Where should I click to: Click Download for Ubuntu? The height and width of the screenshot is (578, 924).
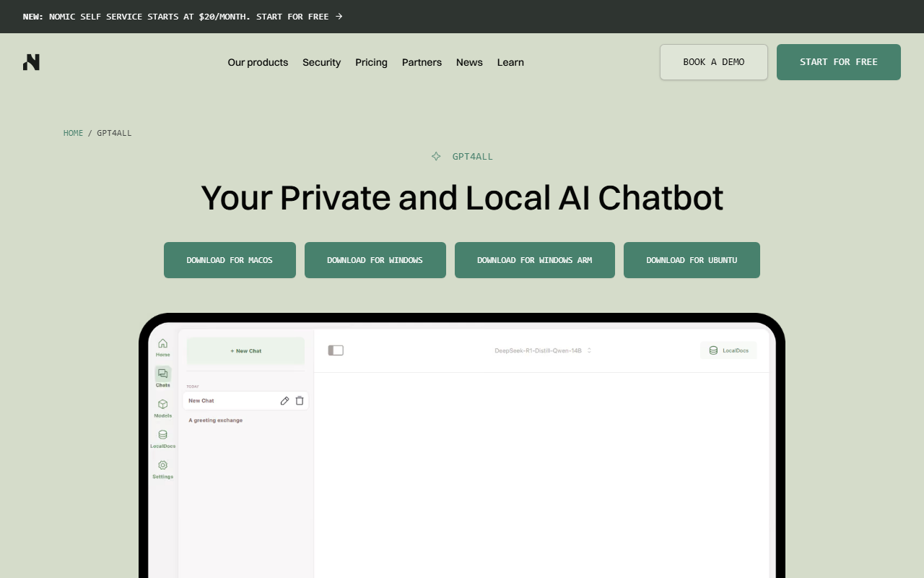coord(692,260)
